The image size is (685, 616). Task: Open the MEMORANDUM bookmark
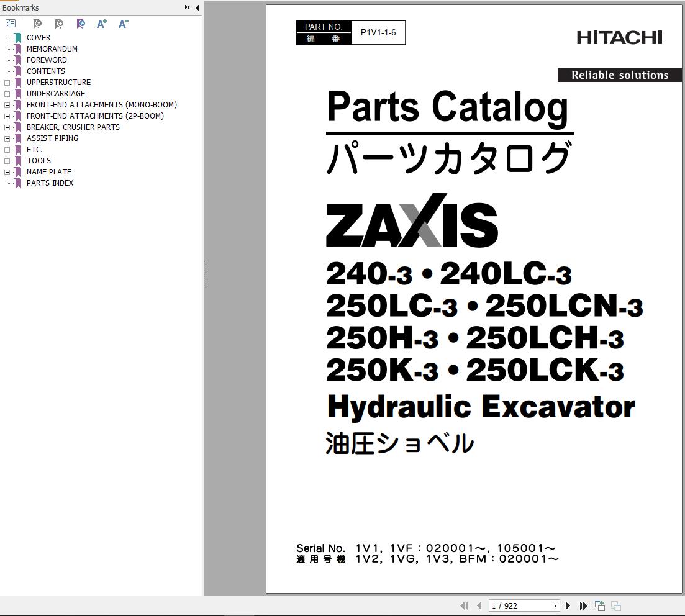point(52,49)
